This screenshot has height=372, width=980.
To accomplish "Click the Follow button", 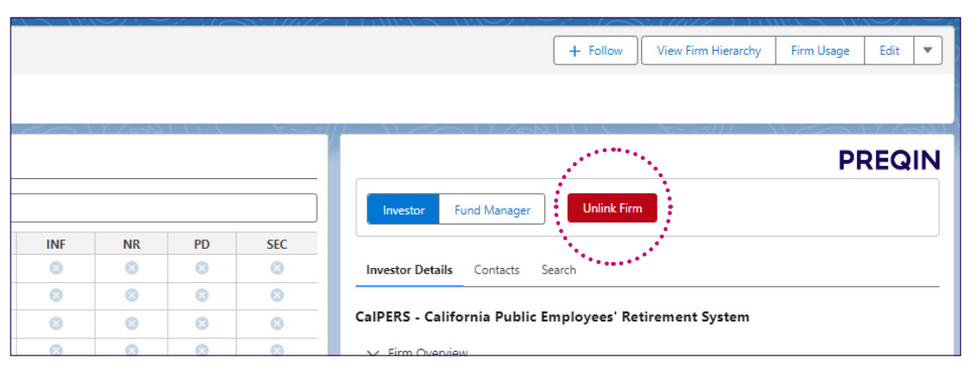I will (x=595, y=51).
